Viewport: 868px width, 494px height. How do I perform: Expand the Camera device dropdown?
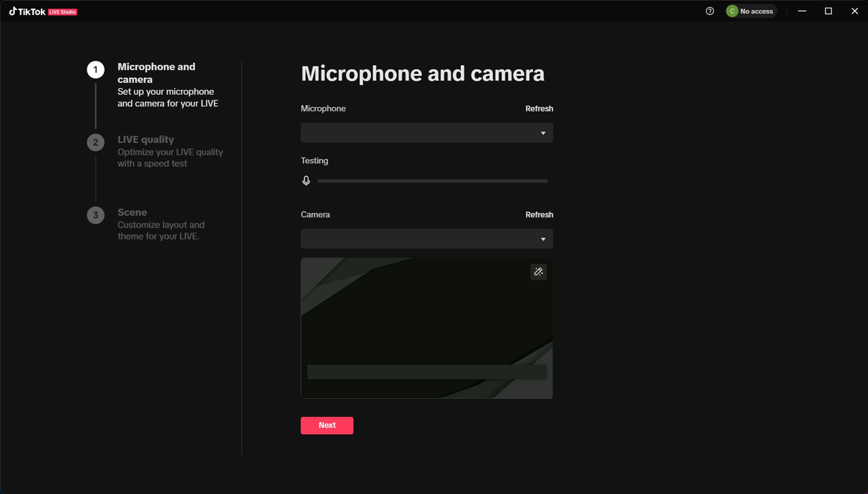pyautogui.click(x=427, y=239)
